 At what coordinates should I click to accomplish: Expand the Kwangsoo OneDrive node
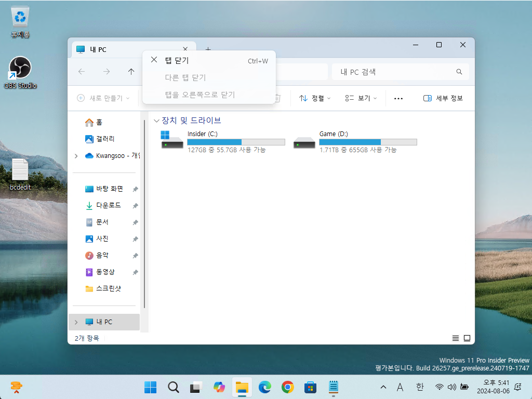tap(76, 156)
